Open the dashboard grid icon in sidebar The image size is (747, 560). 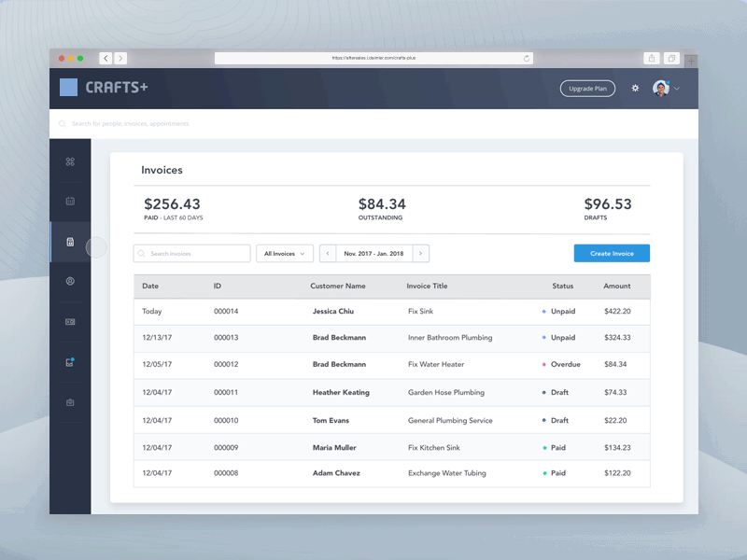tap(71, 161)
